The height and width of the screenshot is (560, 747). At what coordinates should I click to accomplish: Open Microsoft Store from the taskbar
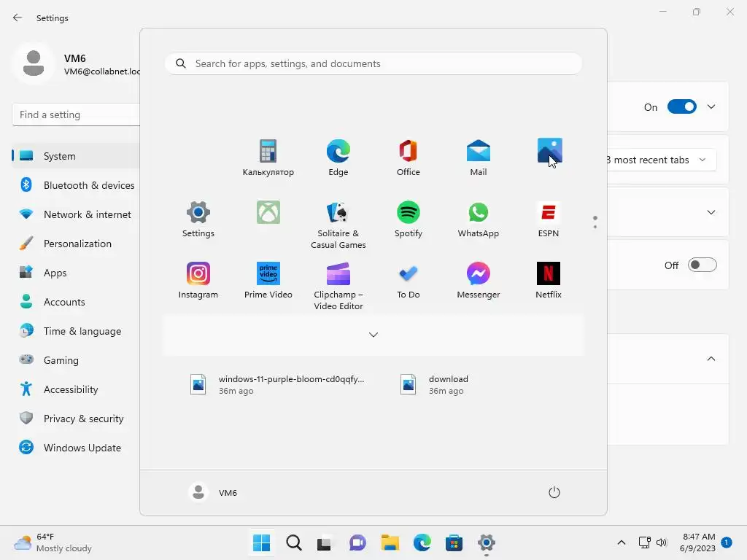tap(454, 542)
